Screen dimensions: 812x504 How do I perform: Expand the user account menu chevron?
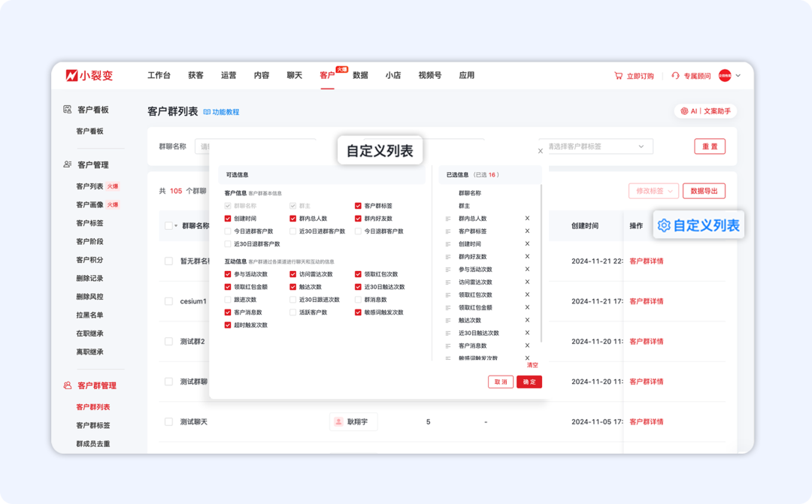tap(738, 75)
